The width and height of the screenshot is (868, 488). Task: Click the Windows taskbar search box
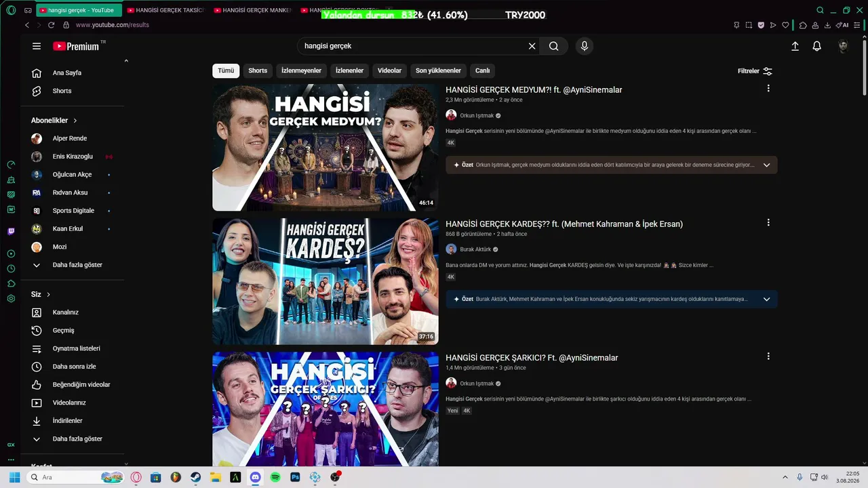point(75,477)
